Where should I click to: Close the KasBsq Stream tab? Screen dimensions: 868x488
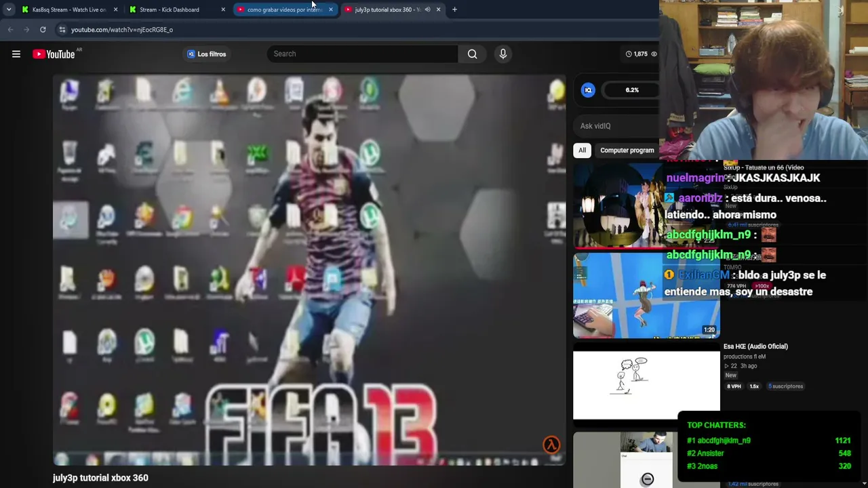point(115,9)
